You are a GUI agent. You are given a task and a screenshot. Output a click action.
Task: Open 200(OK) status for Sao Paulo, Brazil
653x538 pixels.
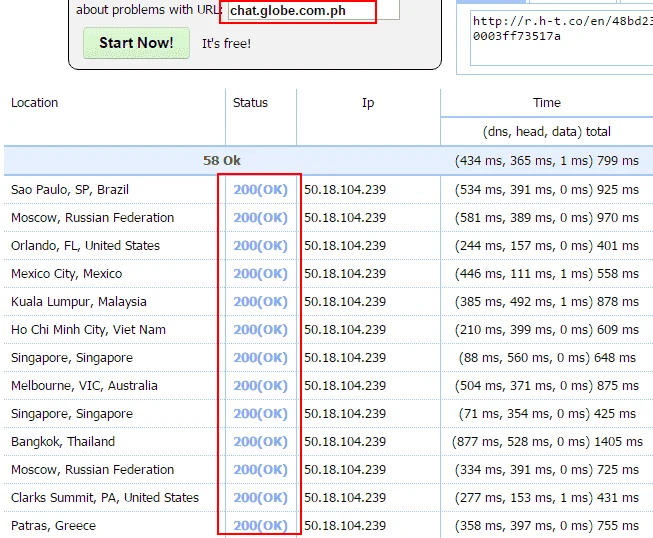(261, 189)
